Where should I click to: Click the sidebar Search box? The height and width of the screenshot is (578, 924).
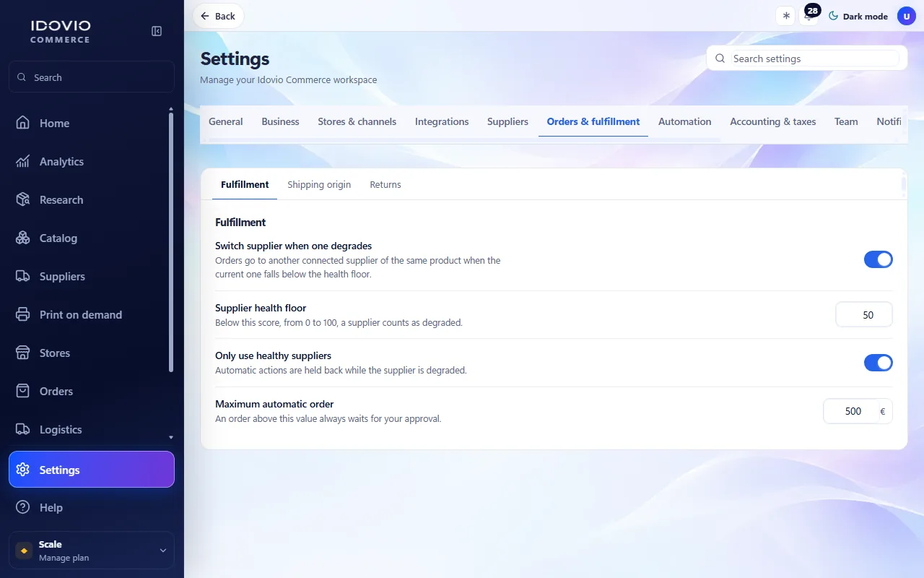92,77
